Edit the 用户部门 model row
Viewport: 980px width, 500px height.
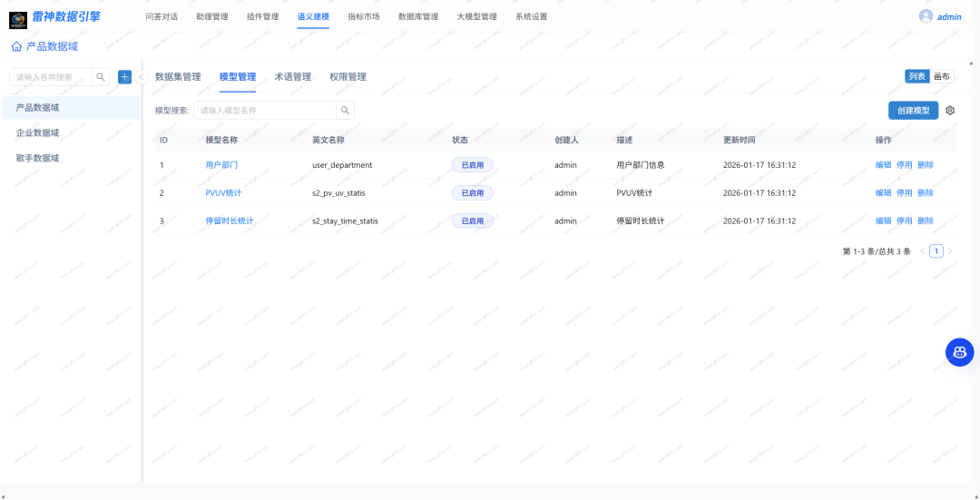883,165
